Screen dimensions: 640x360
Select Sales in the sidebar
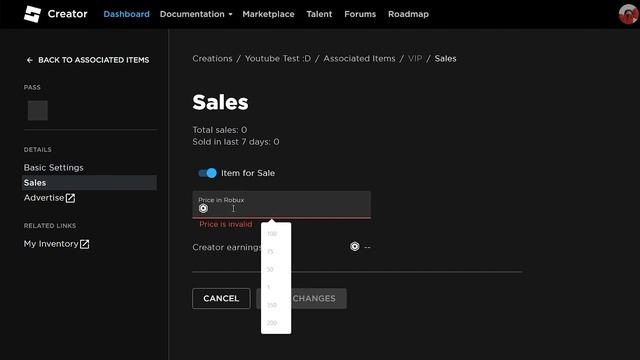pyautogui.click(x=89, y=183)
